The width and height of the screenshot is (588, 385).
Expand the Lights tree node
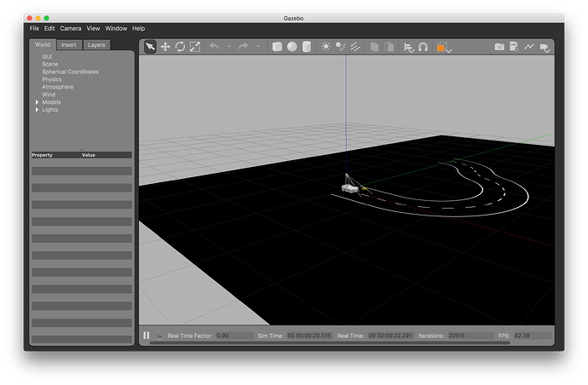click(x=37, y=110)
